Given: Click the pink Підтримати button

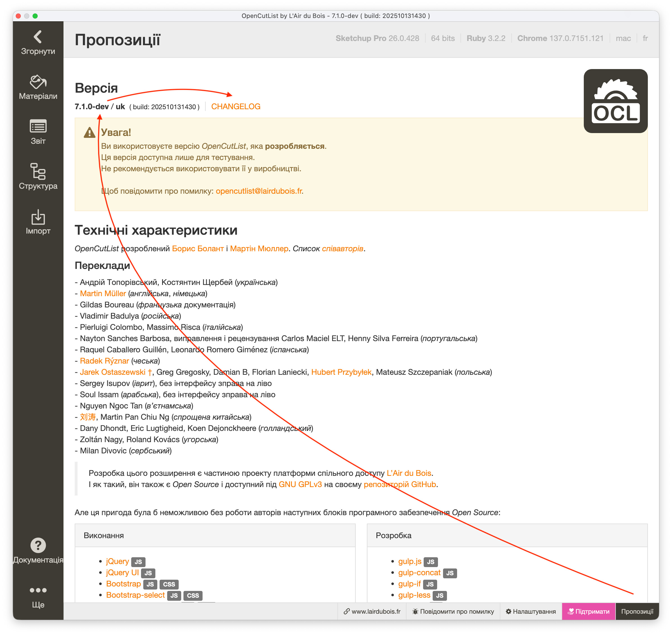Looking at the screenshot, I should click(588, 612).
